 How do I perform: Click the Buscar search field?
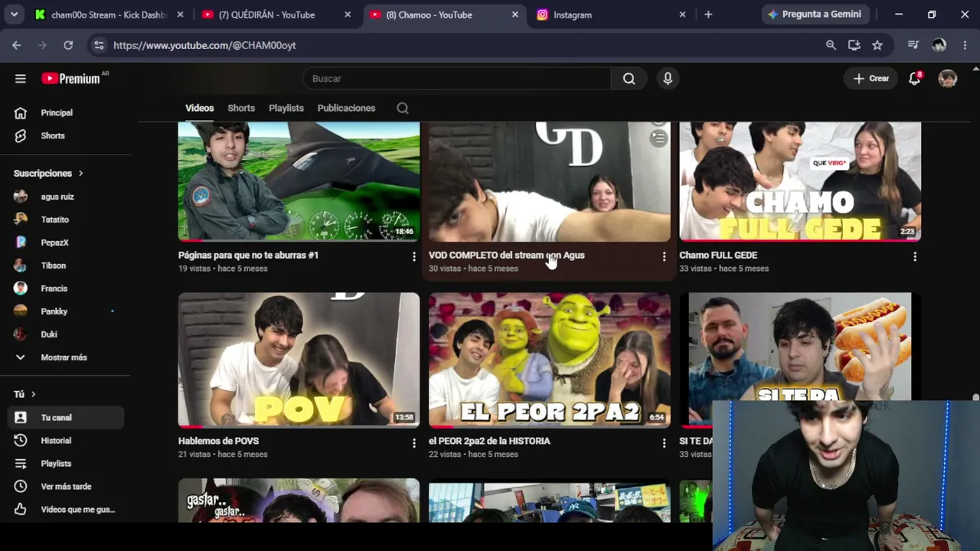pyautogui.click(x=457, y=79)
